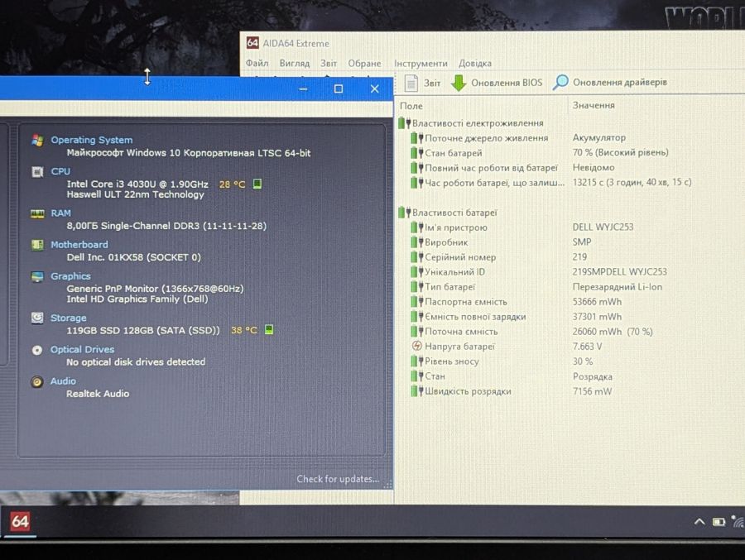Screen dimensions: 745x560
Task: Click the Напруга батареї voltage icon
Action: click(416, 346)
